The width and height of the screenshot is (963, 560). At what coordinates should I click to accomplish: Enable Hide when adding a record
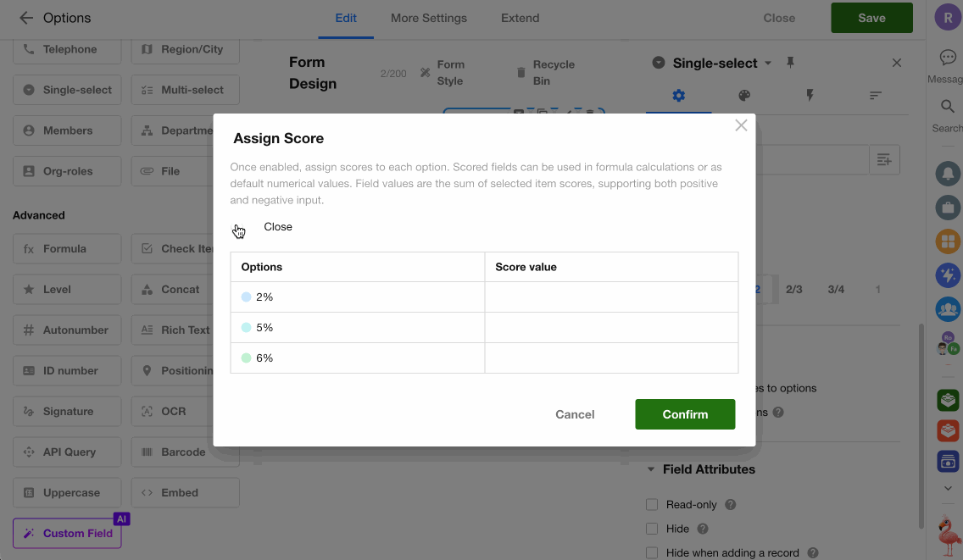point(652,553)
